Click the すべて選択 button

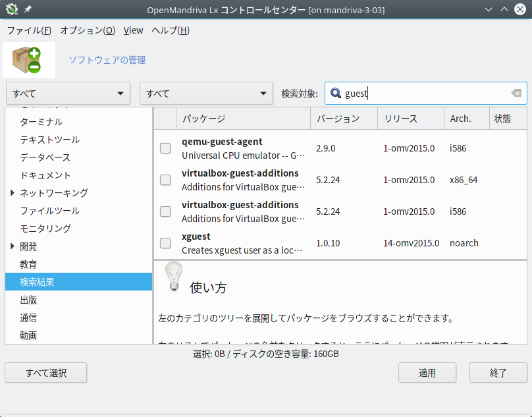click(46, 373)
